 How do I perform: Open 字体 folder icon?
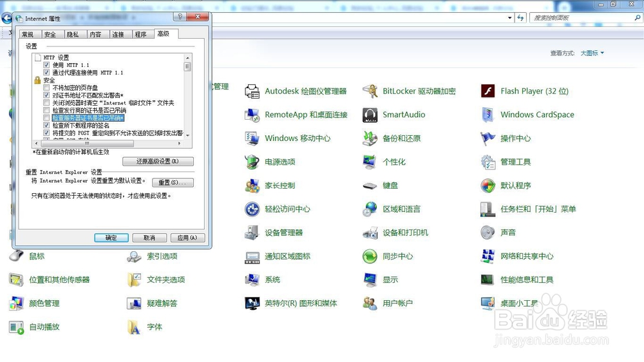pos(135,327)
